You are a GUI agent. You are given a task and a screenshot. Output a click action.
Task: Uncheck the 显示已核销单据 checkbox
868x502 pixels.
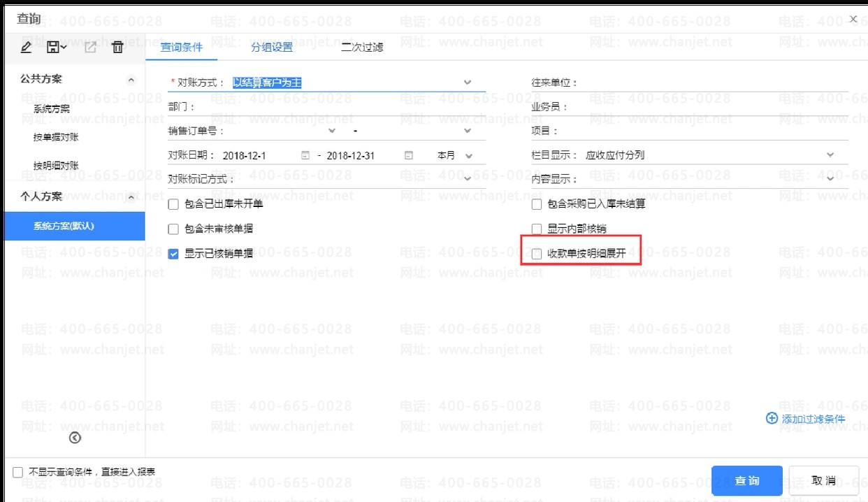tap(174, 254)
